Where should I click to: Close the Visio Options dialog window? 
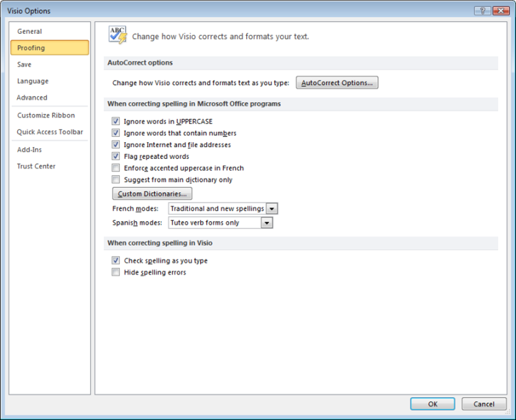click(x=500, y=11)
